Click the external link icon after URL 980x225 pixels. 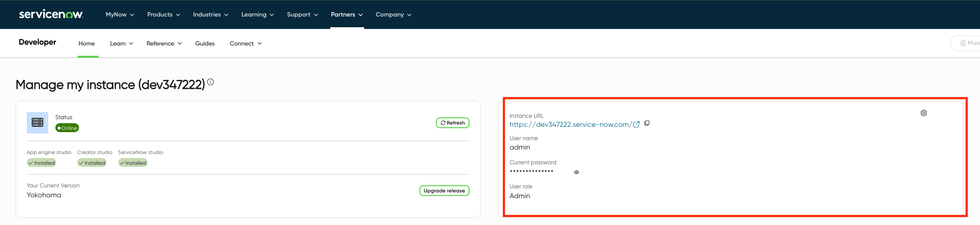coord(636,125)
